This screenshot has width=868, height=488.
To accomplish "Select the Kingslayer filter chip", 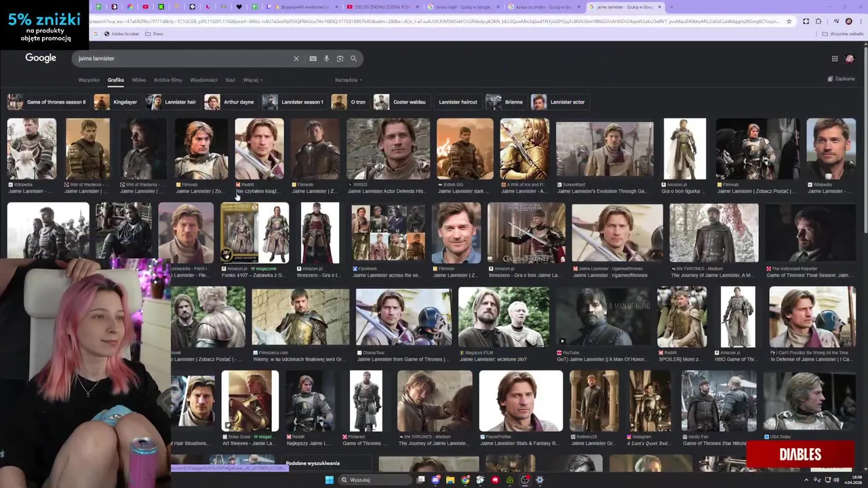I will tap(116, 102).
